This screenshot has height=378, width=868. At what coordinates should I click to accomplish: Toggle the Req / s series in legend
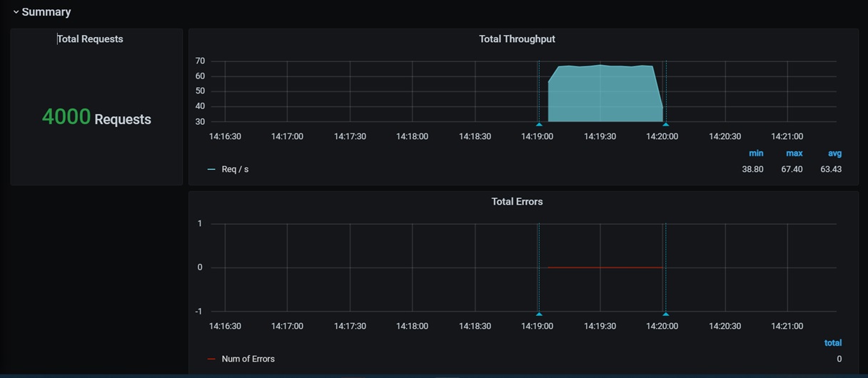click(x=235, y=170)
